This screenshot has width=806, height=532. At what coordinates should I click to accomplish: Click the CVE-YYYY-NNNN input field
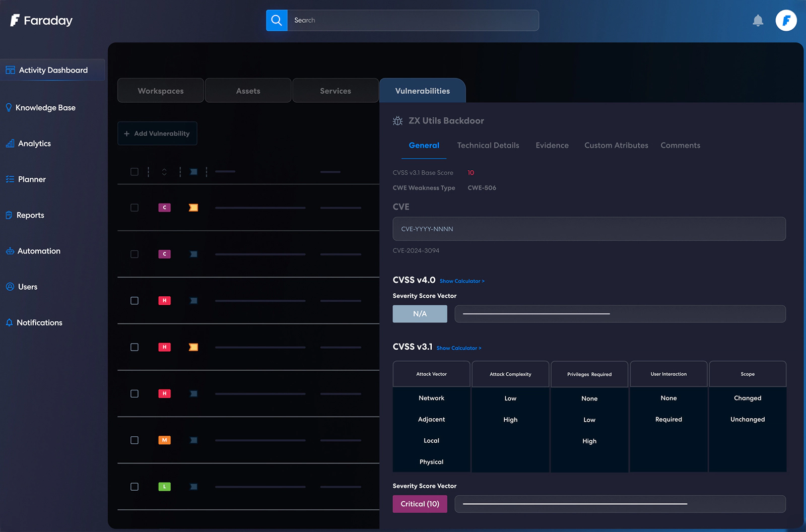tap(589, 229)
